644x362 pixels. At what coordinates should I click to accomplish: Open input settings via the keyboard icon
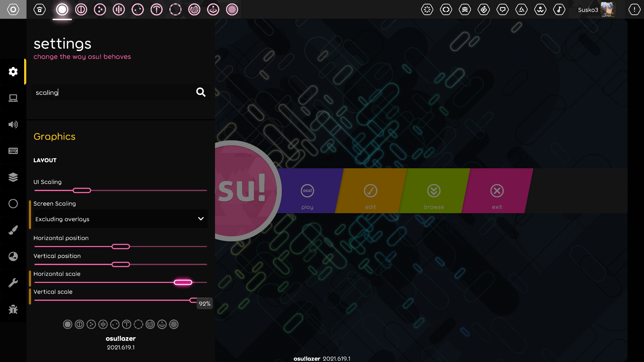[13, 151]
